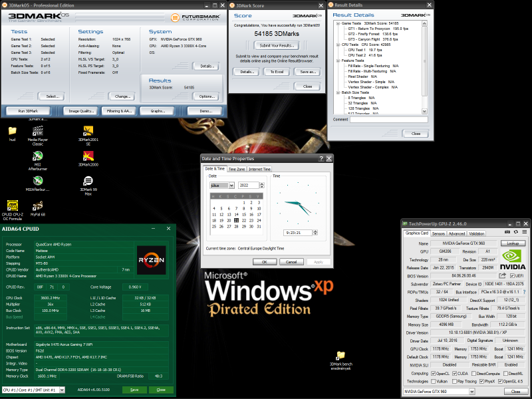Open the Validation tab in GPU-Z
The image size is (532, 399).
pyautogui.click(x=476, y=234)
